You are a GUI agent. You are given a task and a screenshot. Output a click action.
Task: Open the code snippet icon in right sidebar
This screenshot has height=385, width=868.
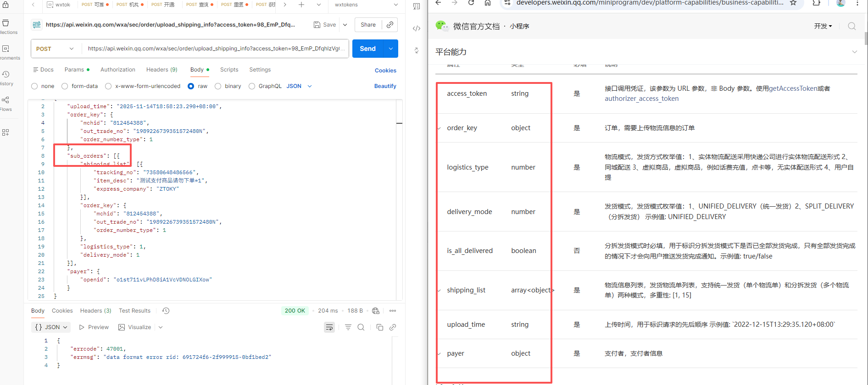coord(417,28)
